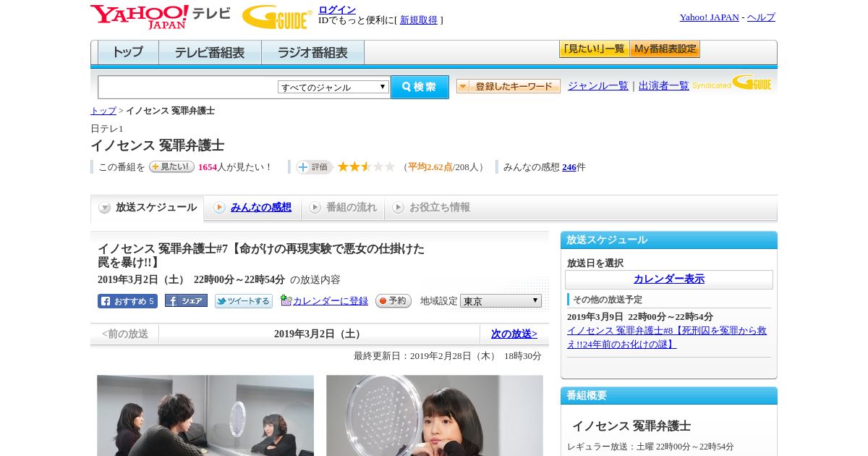Open the 246 impressions count link
Screen dimensions: 868x456
pyautogui.click(x=569, y=167)
